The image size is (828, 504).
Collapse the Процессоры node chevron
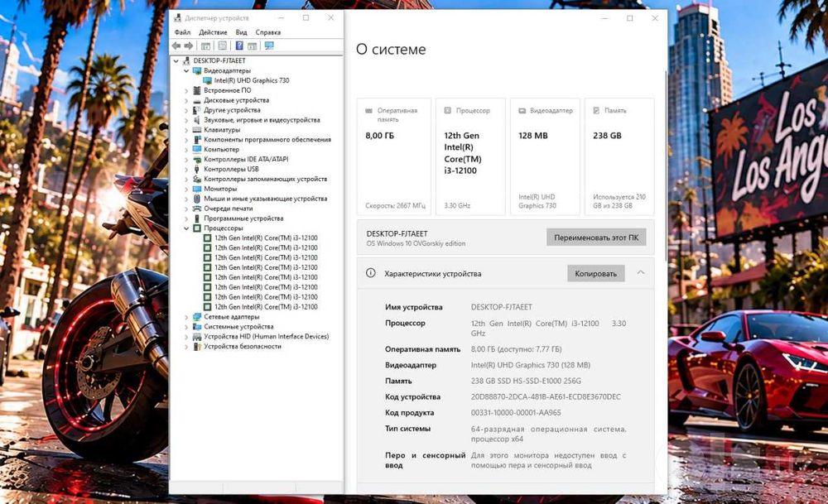[x=186, y=228]
